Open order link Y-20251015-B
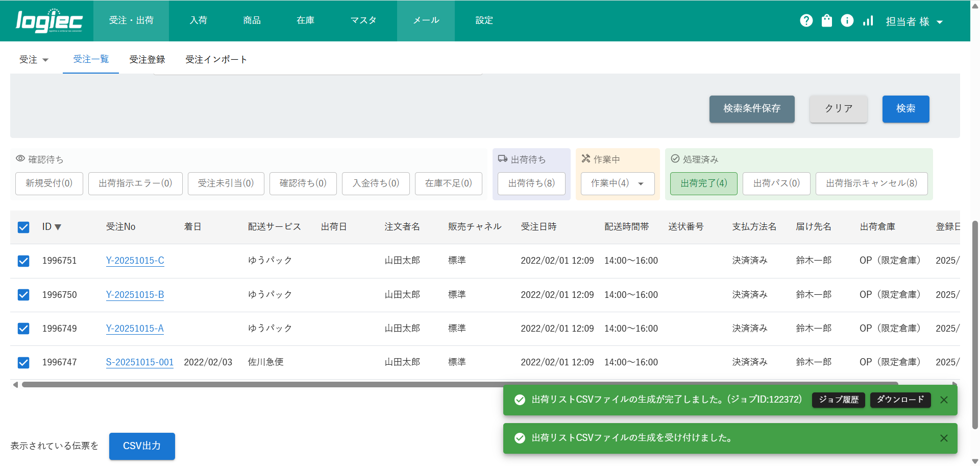Screen dimensions: 980x466 135,295
